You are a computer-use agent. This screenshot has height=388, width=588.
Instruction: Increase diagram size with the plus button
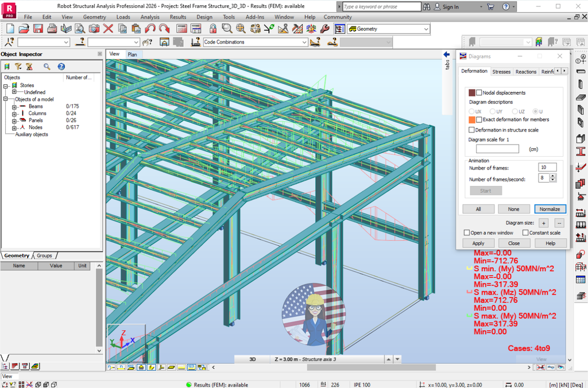(544, 223)
